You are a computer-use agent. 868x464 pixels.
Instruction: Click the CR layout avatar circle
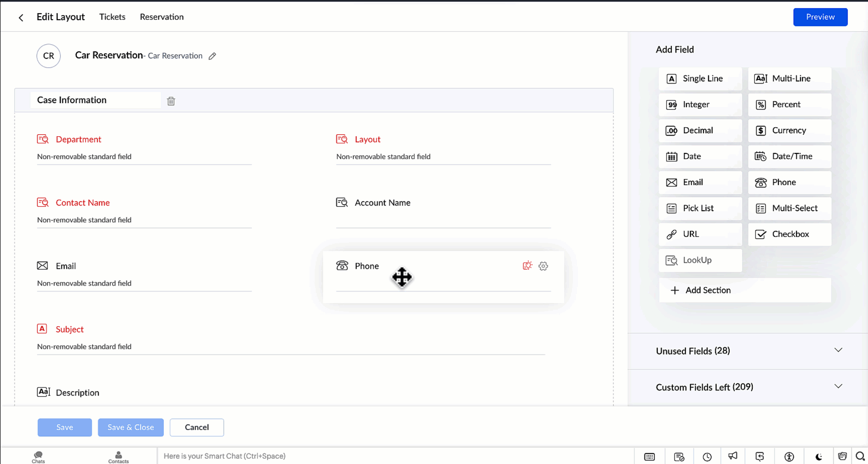pos(49,56)
